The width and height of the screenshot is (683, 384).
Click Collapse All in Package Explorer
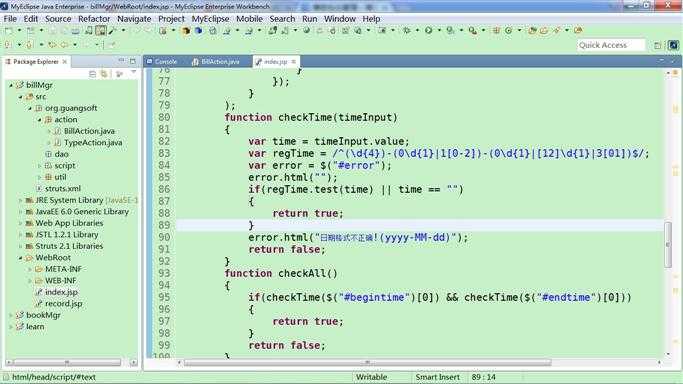92,74
